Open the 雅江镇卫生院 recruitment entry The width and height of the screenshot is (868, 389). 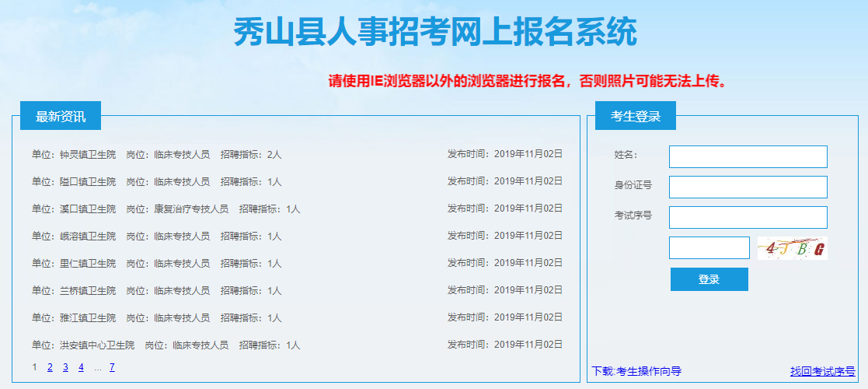(x=156, y=317)
